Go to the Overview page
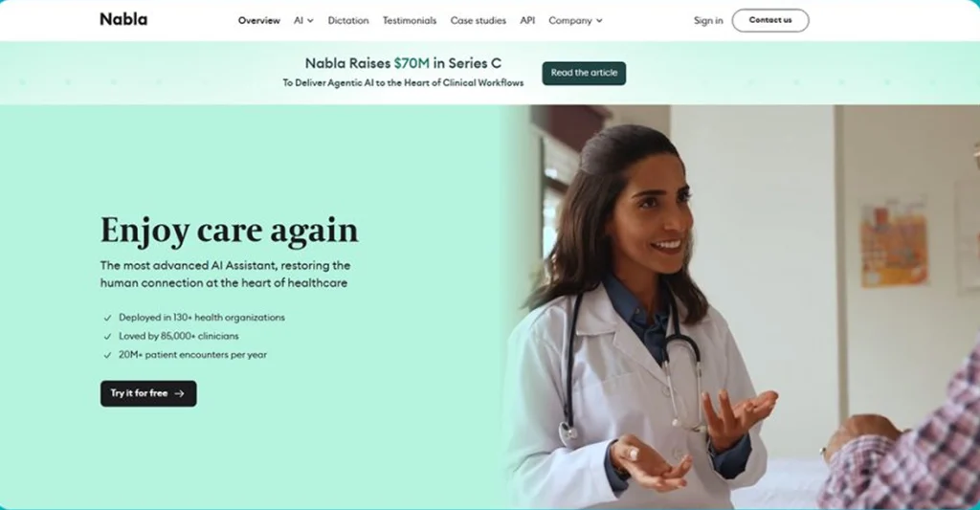Viewport: 980px width, 510px height. (258, 21)
